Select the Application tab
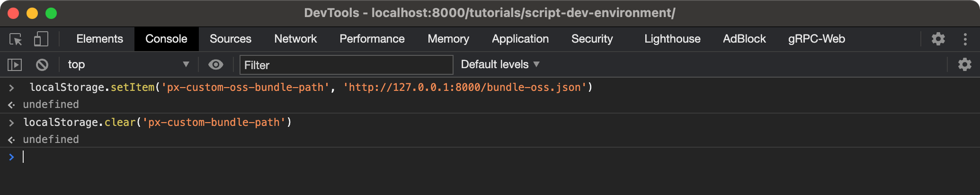Screen dimensions: 980x195 (x=520, y=39)
